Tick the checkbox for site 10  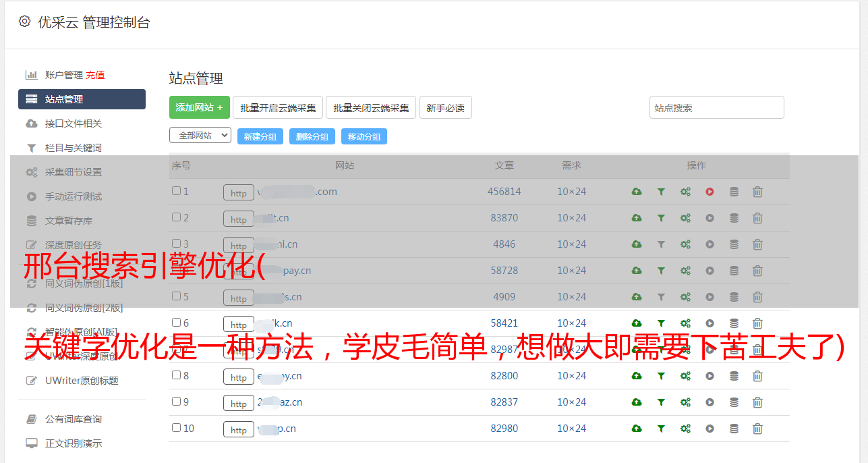[x=176, y=428]
